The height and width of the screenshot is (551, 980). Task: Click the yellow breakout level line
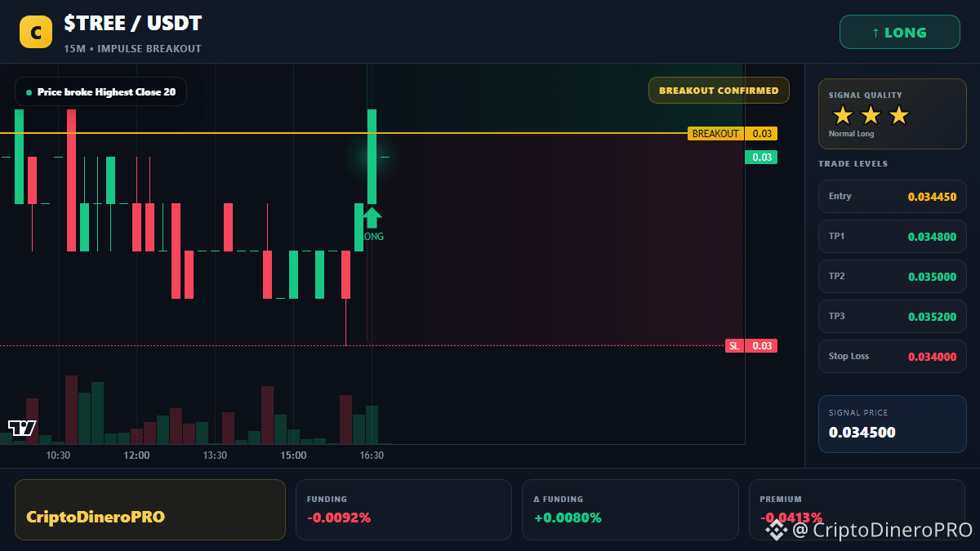tap(343, 133)
